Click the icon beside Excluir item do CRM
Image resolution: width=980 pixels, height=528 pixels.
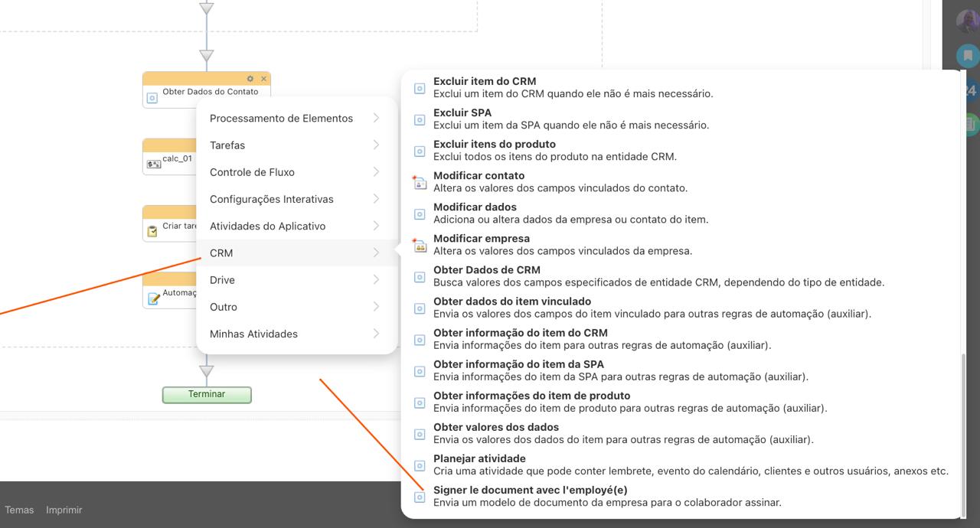pos(420,88)
